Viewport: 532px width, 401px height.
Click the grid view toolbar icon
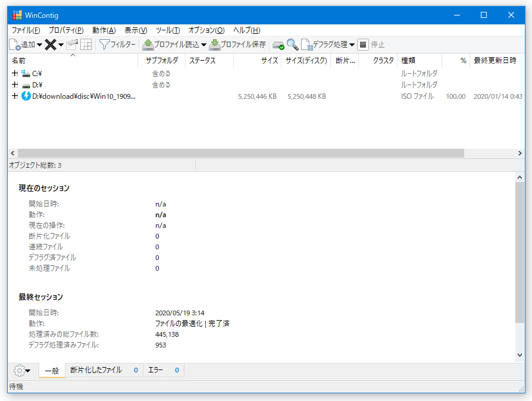coord(86,45)
